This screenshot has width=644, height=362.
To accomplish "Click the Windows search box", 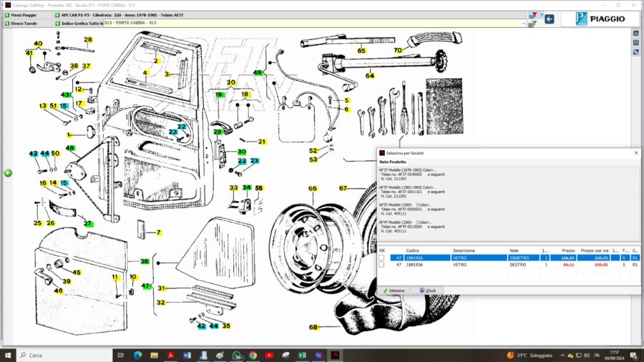I will (57, 355).
